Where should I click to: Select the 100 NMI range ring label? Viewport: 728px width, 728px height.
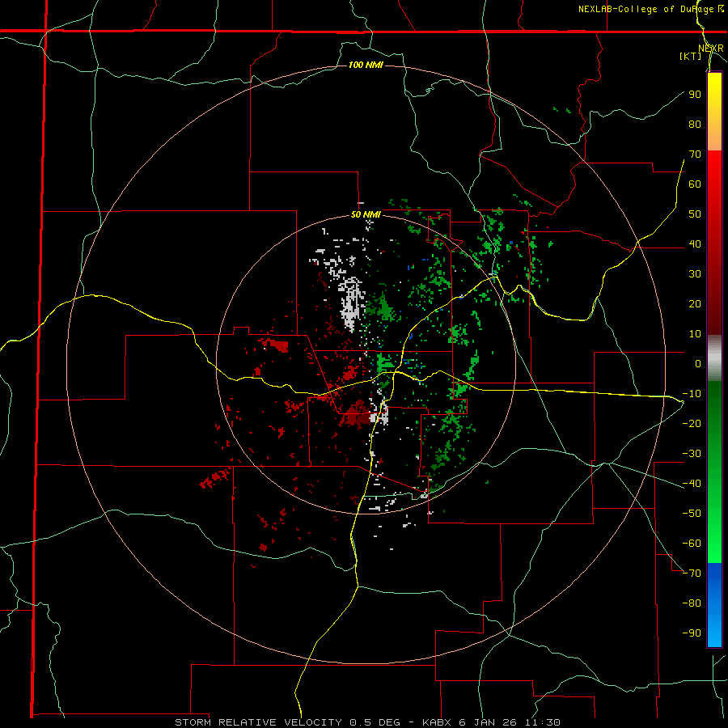click(366, 65)
